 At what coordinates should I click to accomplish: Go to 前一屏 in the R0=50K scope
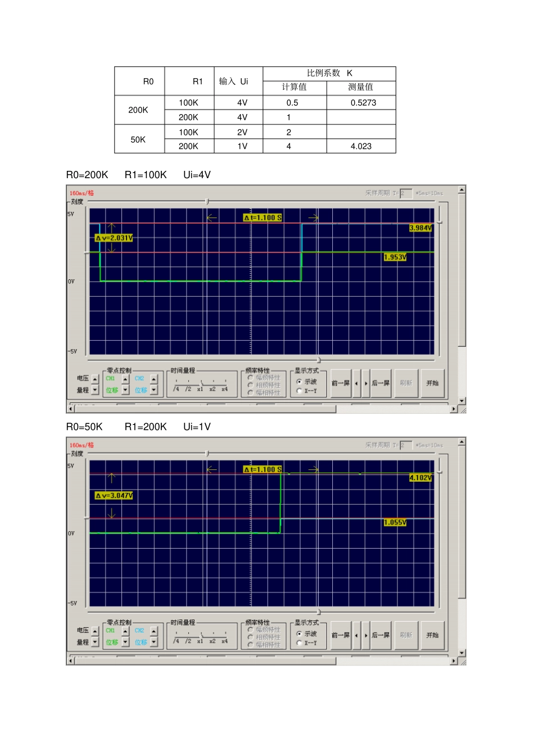[341, 635]
